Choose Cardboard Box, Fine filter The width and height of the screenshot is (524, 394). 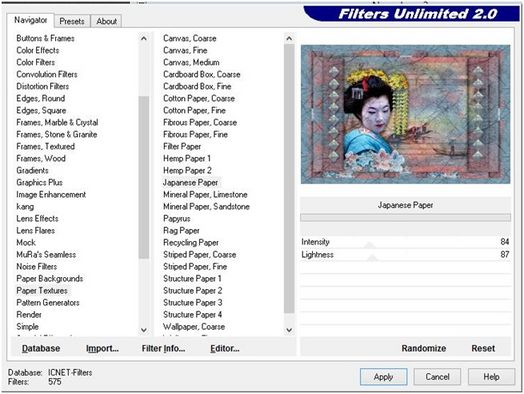click(197, 87)
